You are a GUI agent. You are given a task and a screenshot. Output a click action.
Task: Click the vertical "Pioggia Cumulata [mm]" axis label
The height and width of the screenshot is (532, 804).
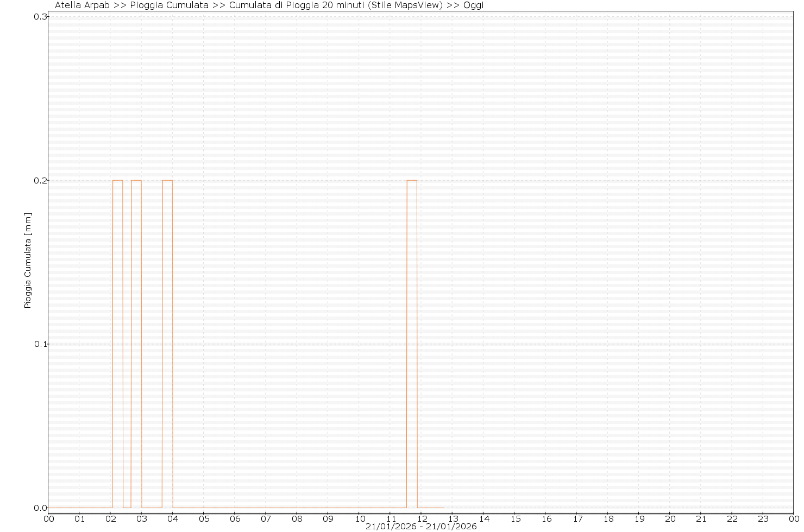28,261
